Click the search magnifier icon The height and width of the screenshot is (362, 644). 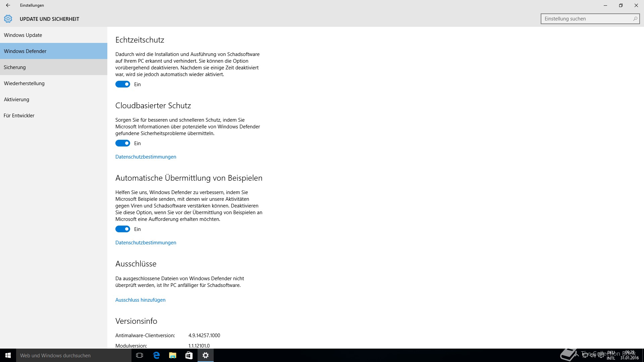pyautogui.click(x=635, y=19)
